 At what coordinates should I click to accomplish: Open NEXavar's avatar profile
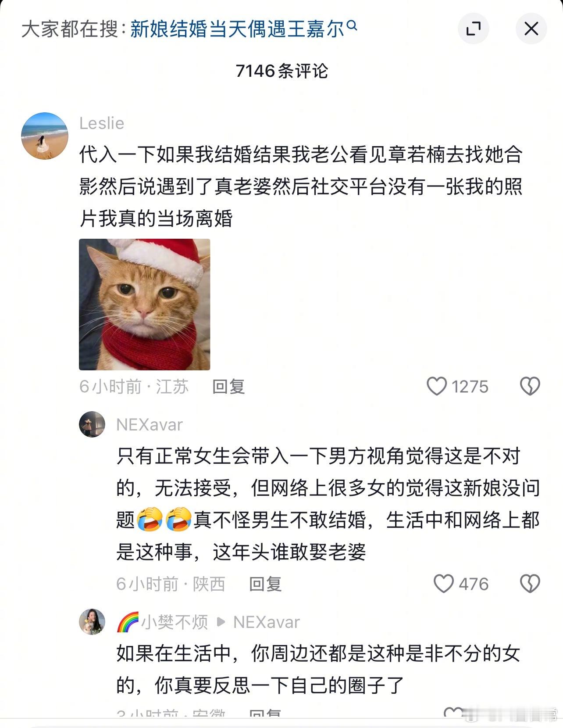click(92, 424)
